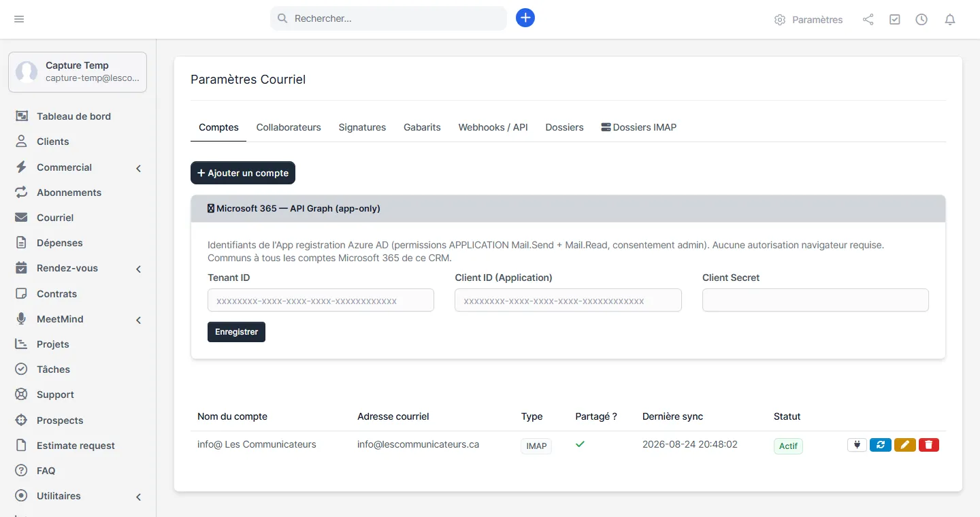Click the Microsoft 365 API Graph header
980x517 pixels.
568,208
